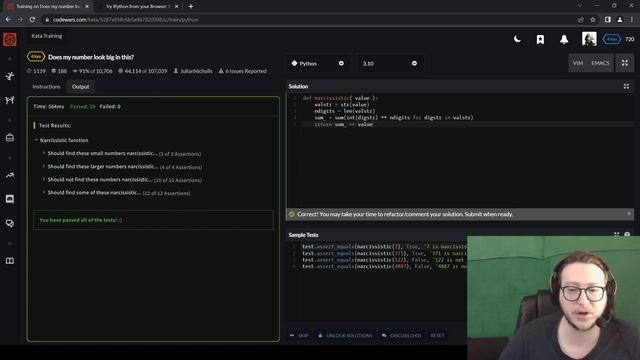Dismiss the Correct notification banner
Image resolution: width=640 pixels, height=360 pixels.
[629, 213]
